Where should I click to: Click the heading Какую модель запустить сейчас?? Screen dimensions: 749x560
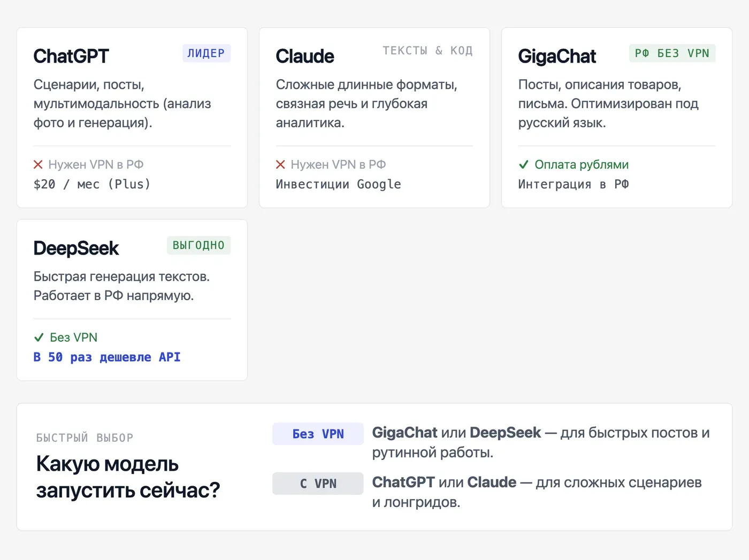[x=128, y=477]
